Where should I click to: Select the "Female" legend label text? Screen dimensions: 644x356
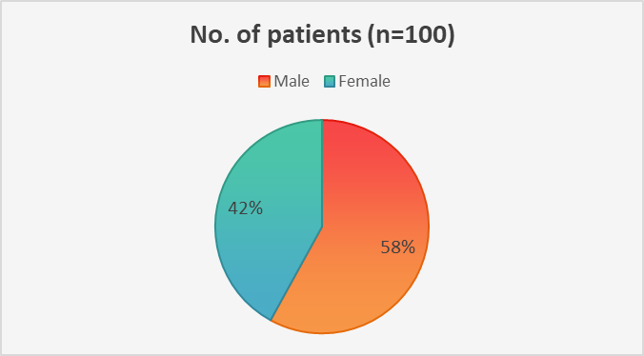[364, 81]
